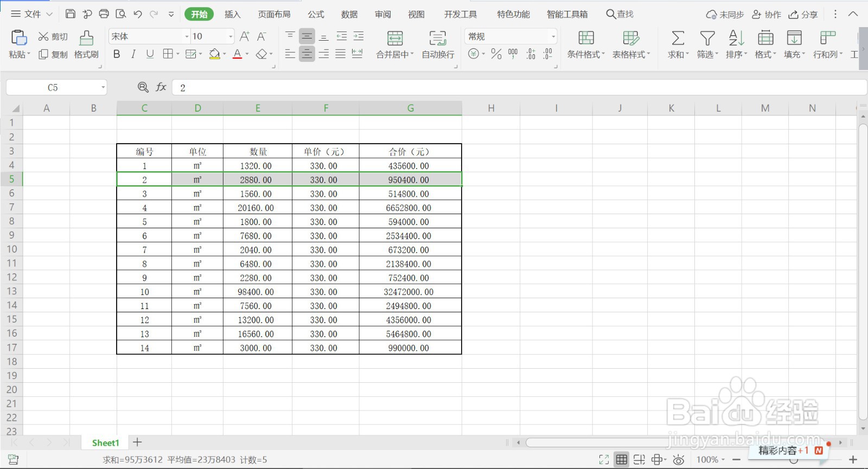
Task: Switch to the Page Layout (页面布局) tab
Action: (274, 14)
